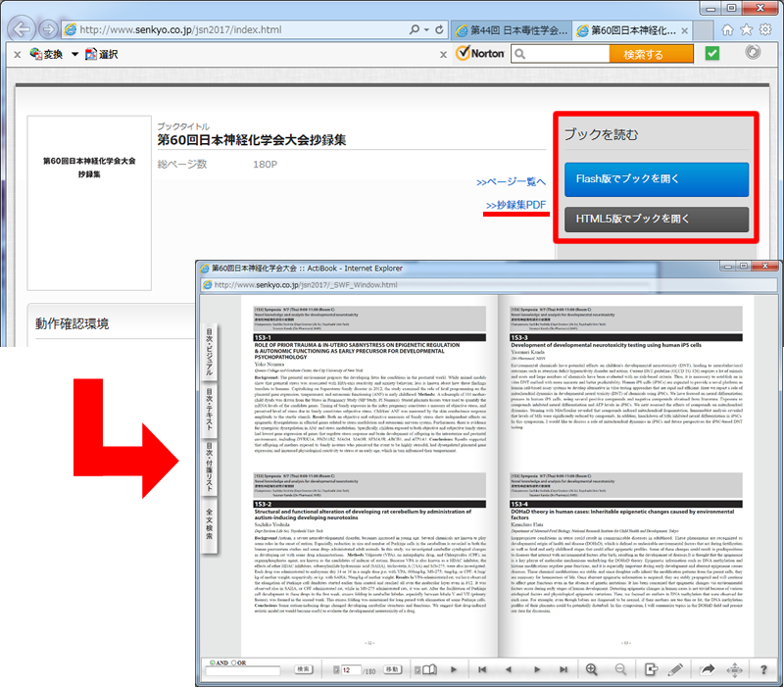Select the pencil annotation tool

click(x=675, y=669)
